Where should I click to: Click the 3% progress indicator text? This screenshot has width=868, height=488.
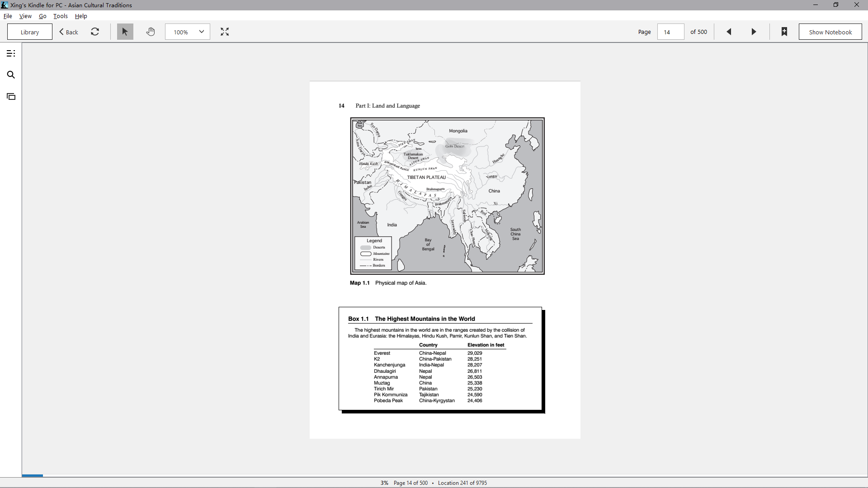coord(384,483)
